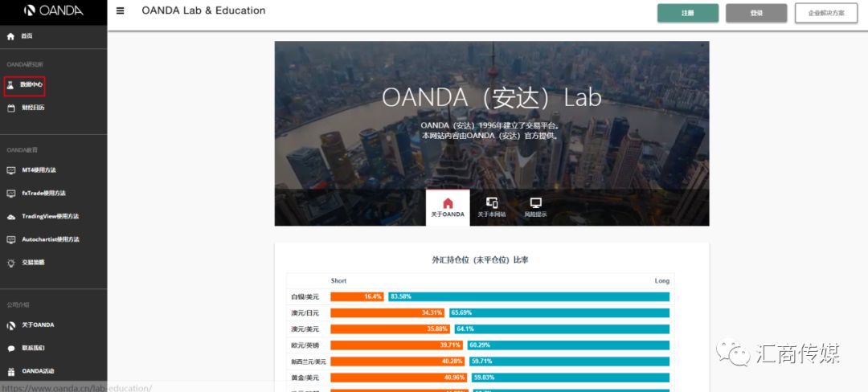Toggle the hamburger sidebar menu
This screenshot has height=392, width=868.
click(x=121, y=11)
